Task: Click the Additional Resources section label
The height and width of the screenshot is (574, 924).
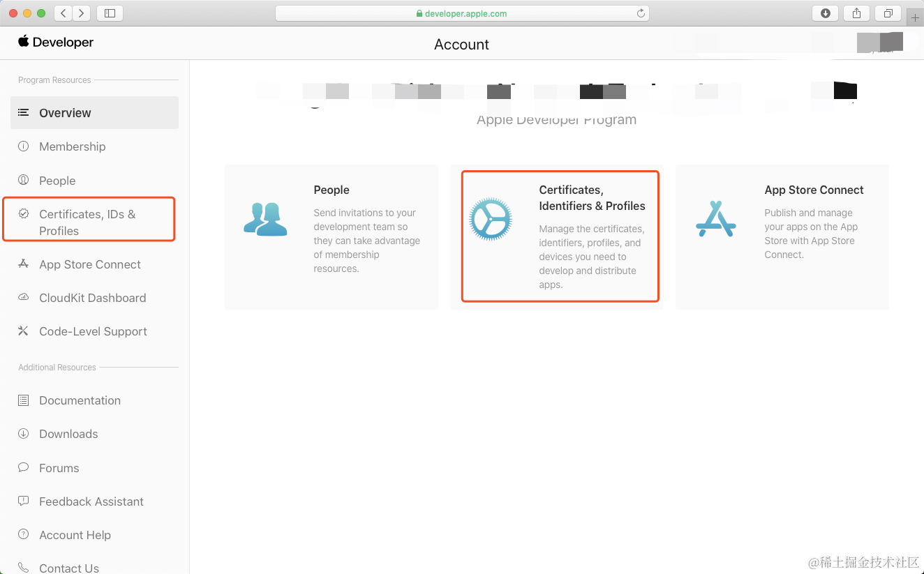Action: 57,368
